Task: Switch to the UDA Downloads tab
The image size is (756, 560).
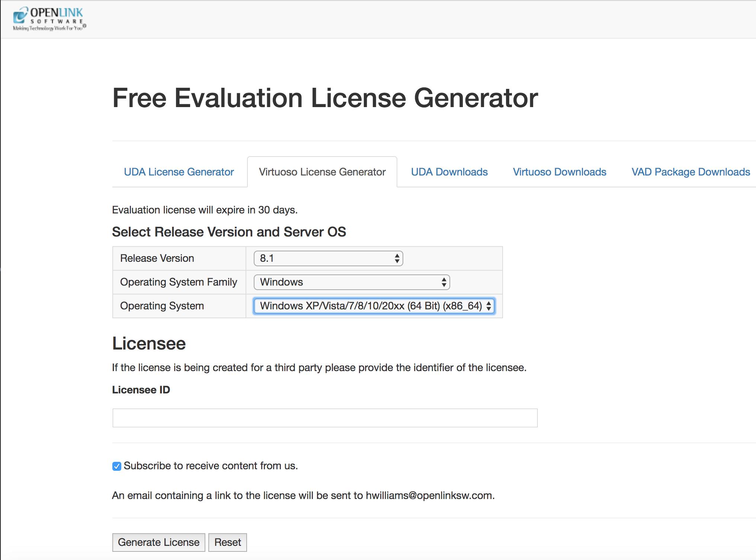Action: (449, 172)
